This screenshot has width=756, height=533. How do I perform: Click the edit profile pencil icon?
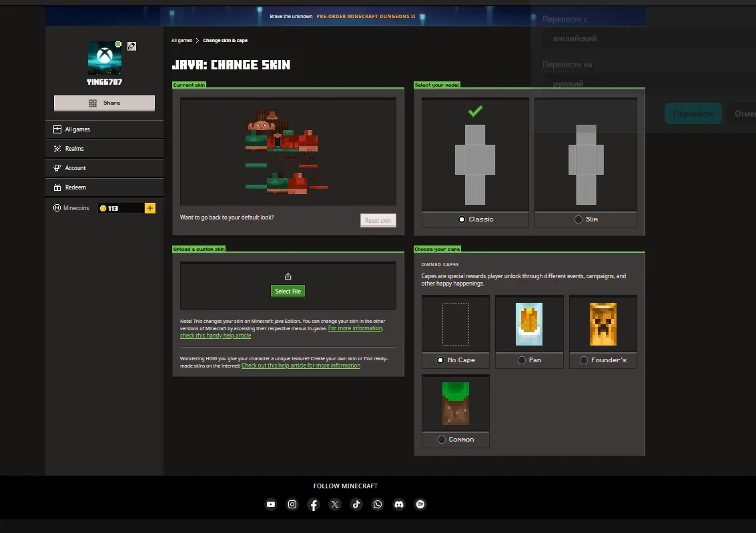click(131, 46)
